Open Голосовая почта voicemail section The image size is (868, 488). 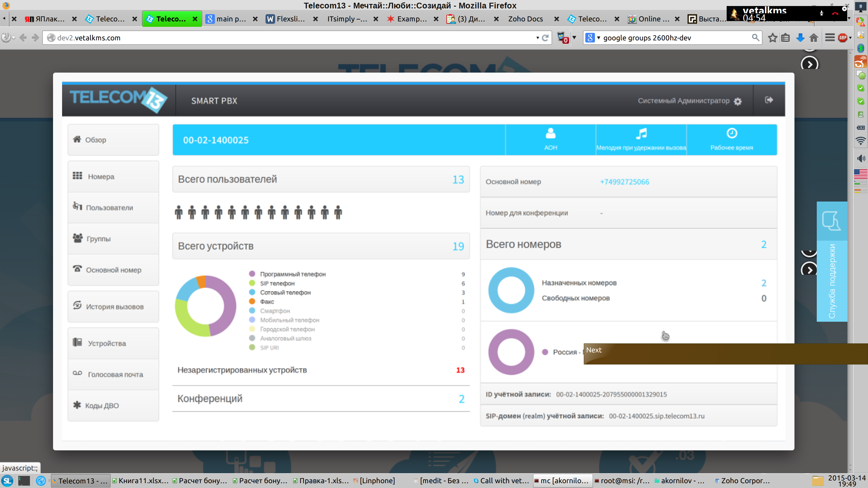click(113, 374)
